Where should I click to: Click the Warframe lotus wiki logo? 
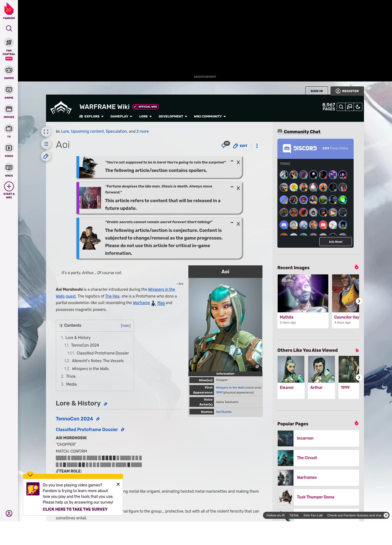click(x=61, y=108)
